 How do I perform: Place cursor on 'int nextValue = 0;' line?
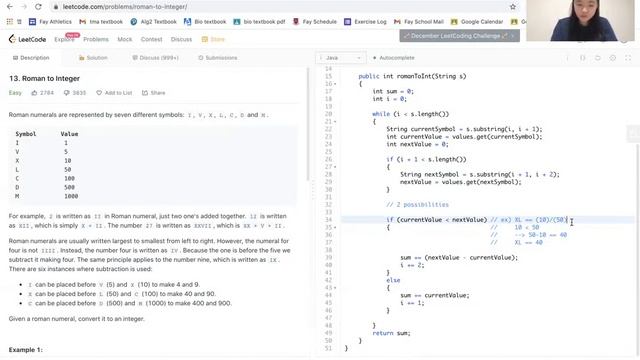417,144
